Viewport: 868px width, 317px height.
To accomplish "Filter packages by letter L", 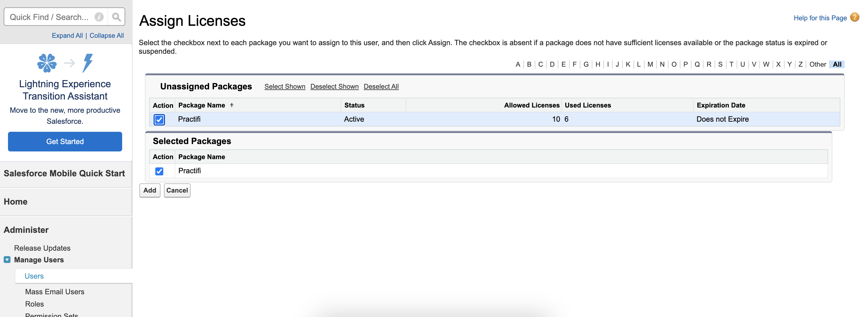I will coord(638,65).
